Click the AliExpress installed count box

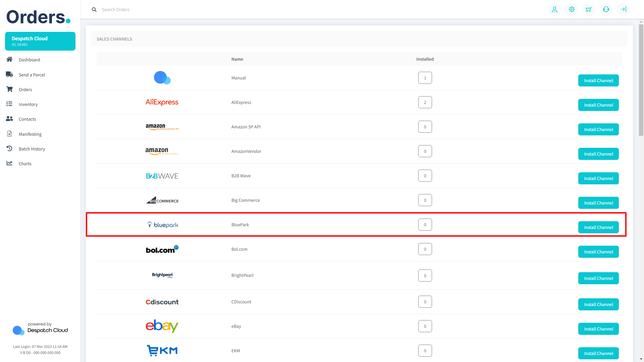[x=425, y=102]
